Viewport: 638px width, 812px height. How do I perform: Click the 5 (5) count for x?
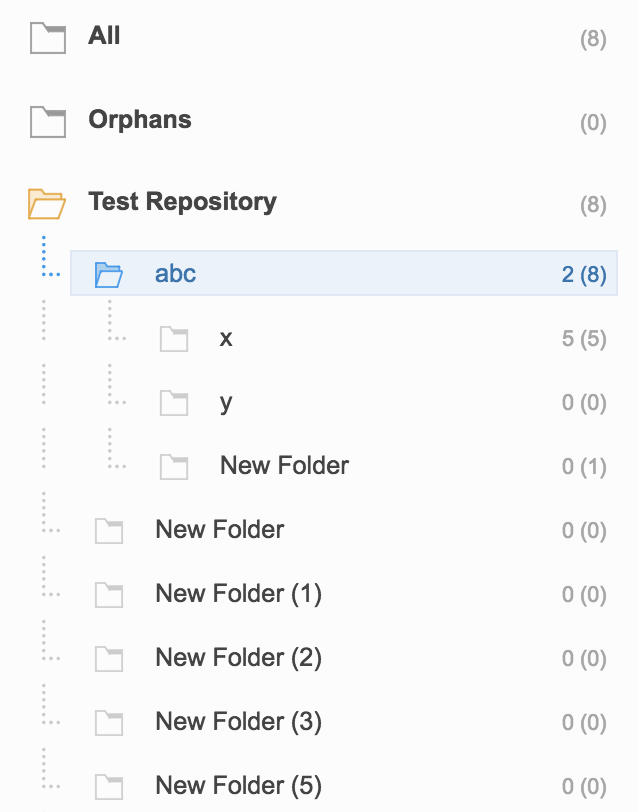click(584, 339)
